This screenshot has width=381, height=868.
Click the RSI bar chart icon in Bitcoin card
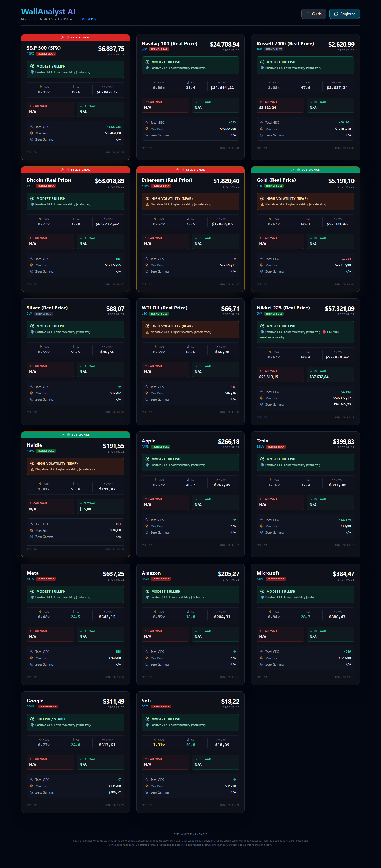(73, 219)
